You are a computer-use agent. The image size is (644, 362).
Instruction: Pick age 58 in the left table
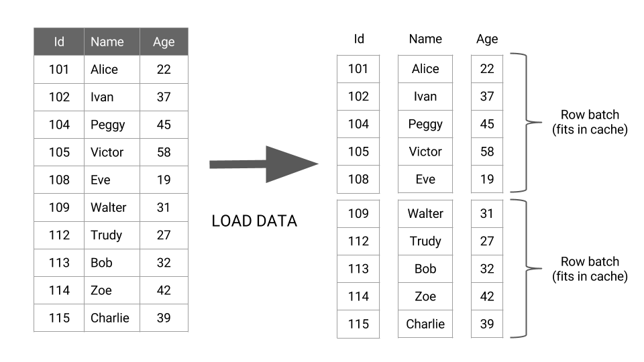coord(164,152)
